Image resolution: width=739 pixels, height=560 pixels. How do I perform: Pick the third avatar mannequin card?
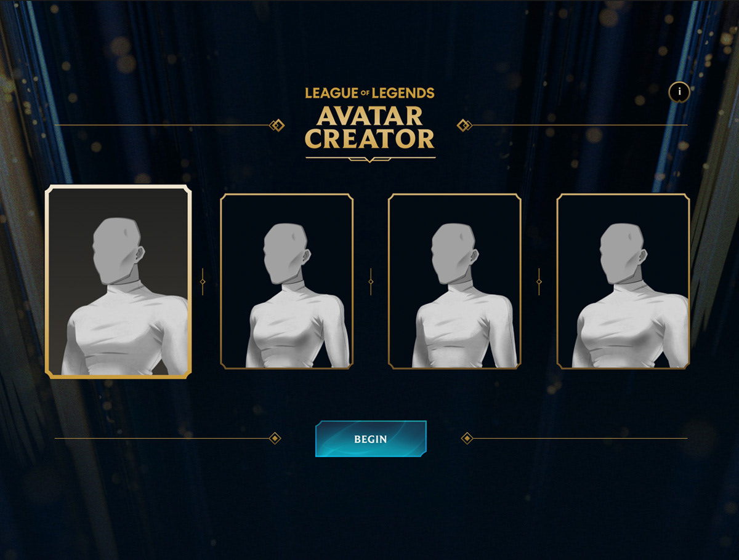(455, 281)
